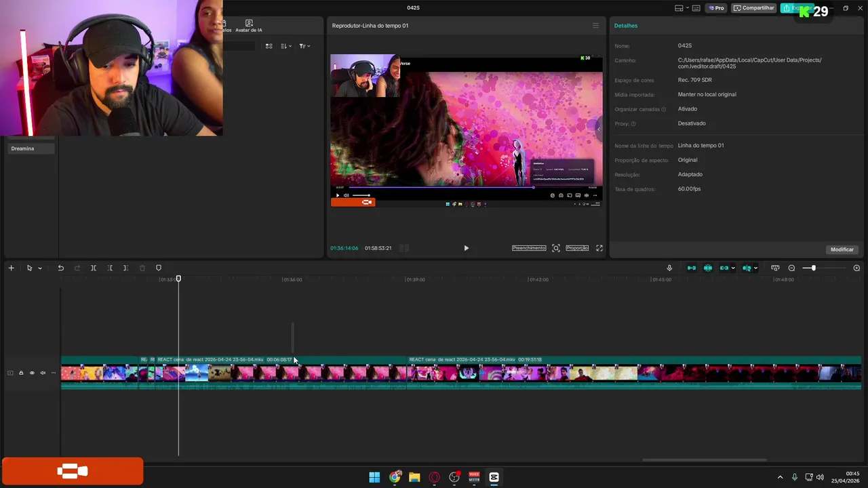Viewport: 868px width, 488px height.
Task: Select the timeline clip lasting 00:19:51:18
Action: tap(634, 373)
